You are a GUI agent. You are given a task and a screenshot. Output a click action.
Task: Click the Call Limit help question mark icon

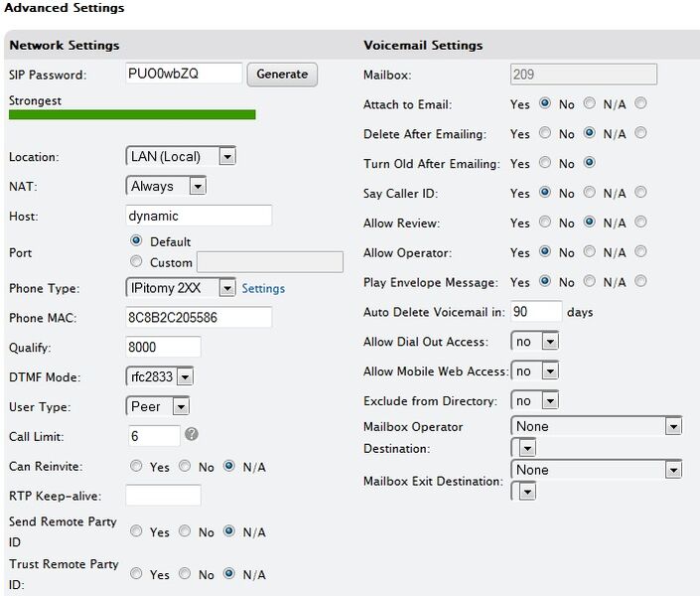pyautogui.click(x=192, y=434)
